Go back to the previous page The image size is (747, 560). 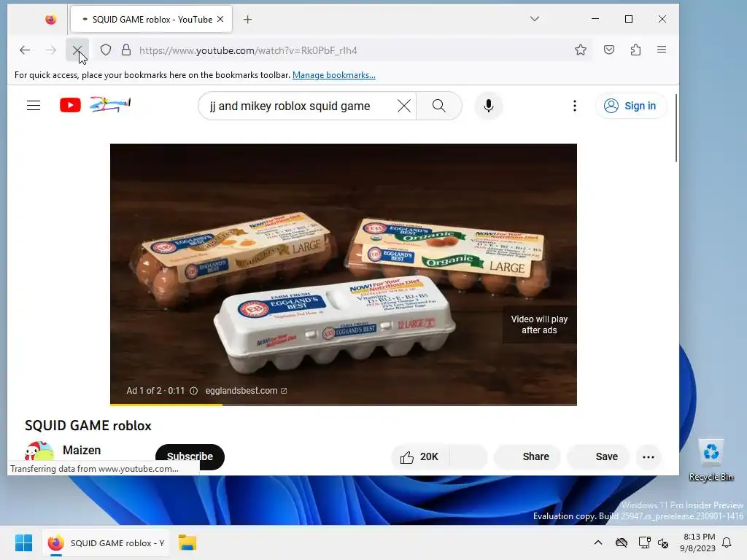(25, 50)
